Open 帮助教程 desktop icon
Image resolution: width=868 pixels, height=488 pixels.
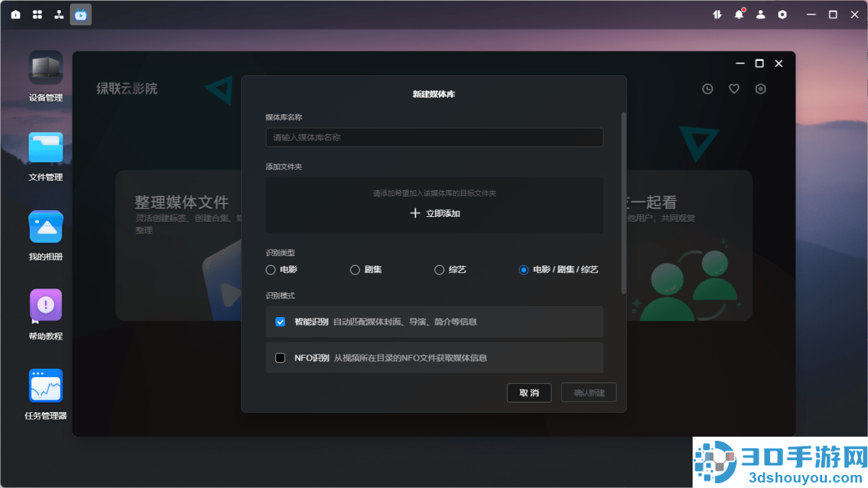pyautogui.click(x=46, y=315)
